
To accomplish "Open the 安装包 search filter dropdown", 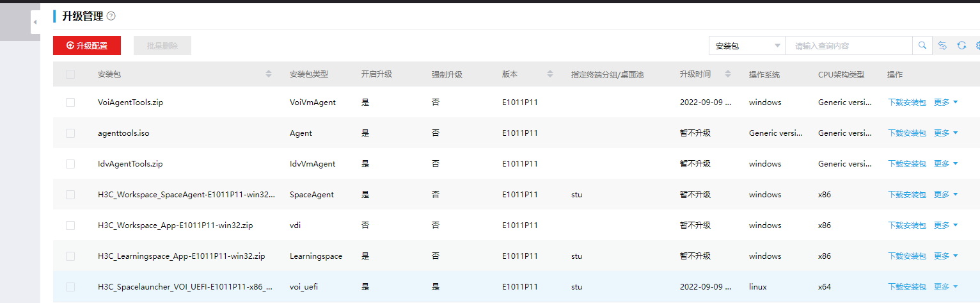I will [x=747, y=45].
